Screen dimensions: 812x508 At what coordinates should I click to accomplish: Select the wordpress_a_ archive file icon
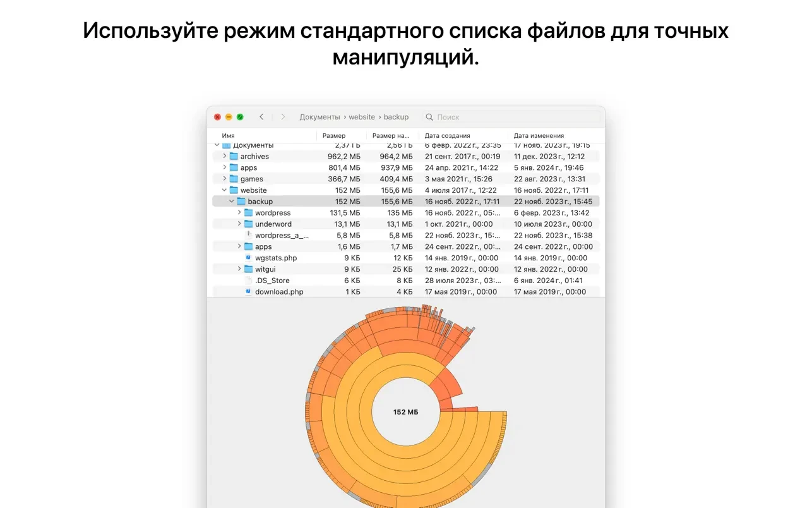[x=248, y=235]
